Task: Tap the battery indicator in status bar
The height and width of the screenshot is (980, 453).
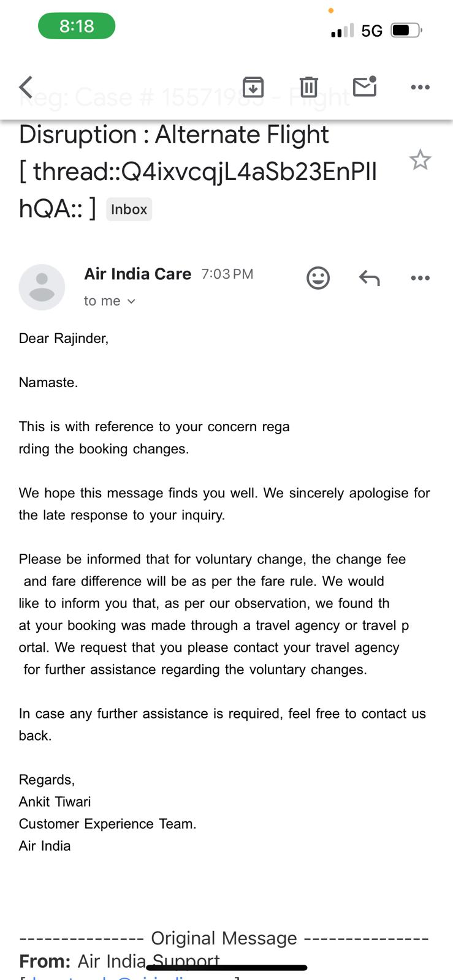Action: coord(405,30)
